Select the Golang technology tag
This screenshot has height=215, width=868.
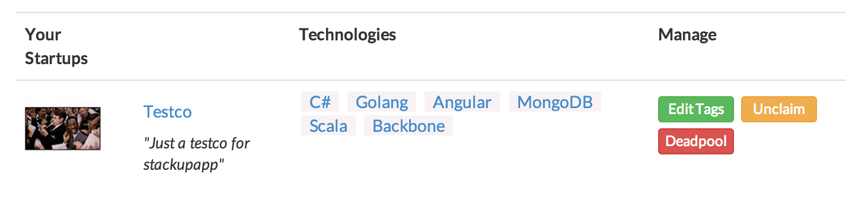click(x=382, y=102)
